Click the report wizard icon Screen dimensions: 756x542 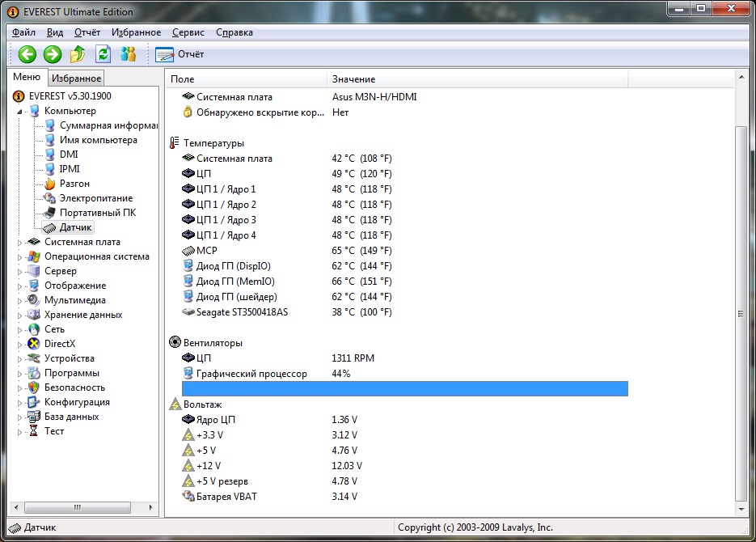(164, 54)
